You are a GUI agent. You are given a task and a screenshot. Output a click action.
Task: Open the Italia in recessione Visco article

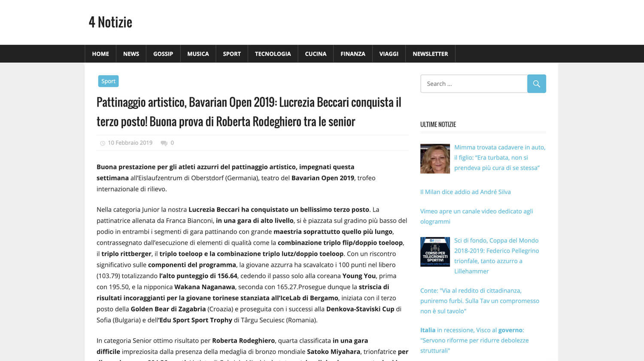(474, 340)
